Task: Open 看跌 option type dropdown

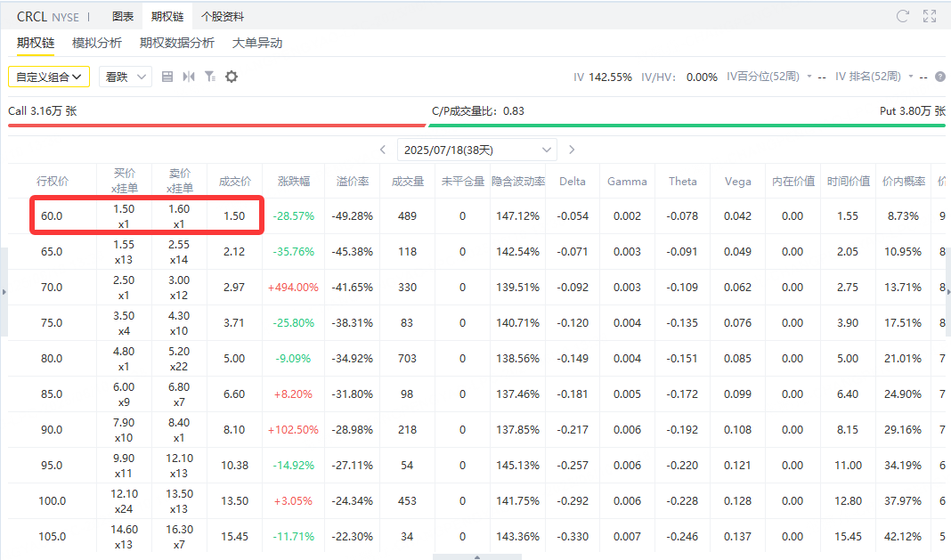Action: [x=125, y=77]
